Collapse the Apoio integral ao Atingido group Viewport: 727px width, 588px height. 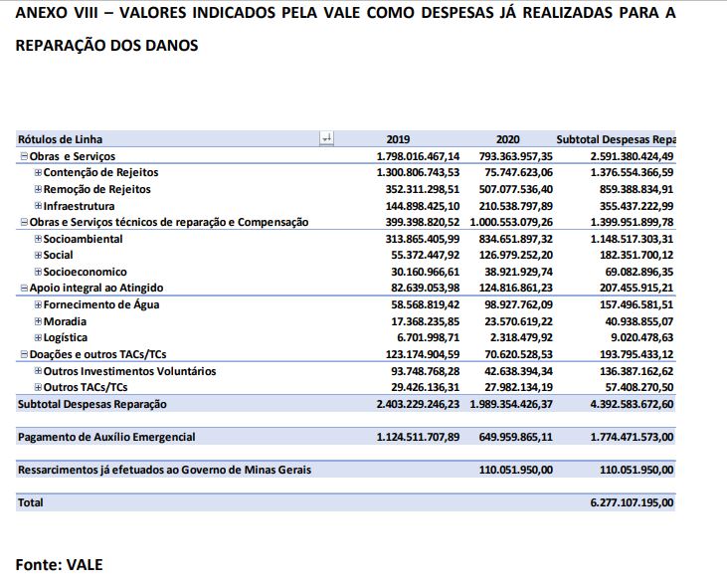click(x=24, y=288)
